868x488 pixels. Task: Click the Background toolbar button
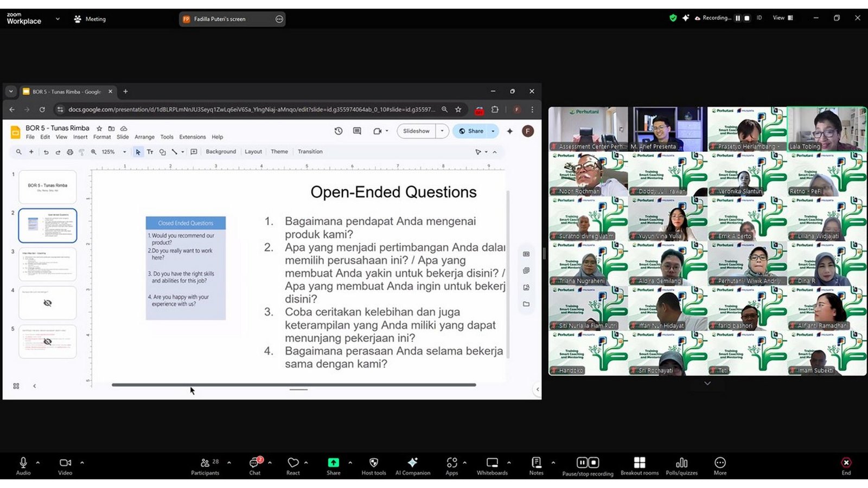pyautogui.click(x=221, y=152)
